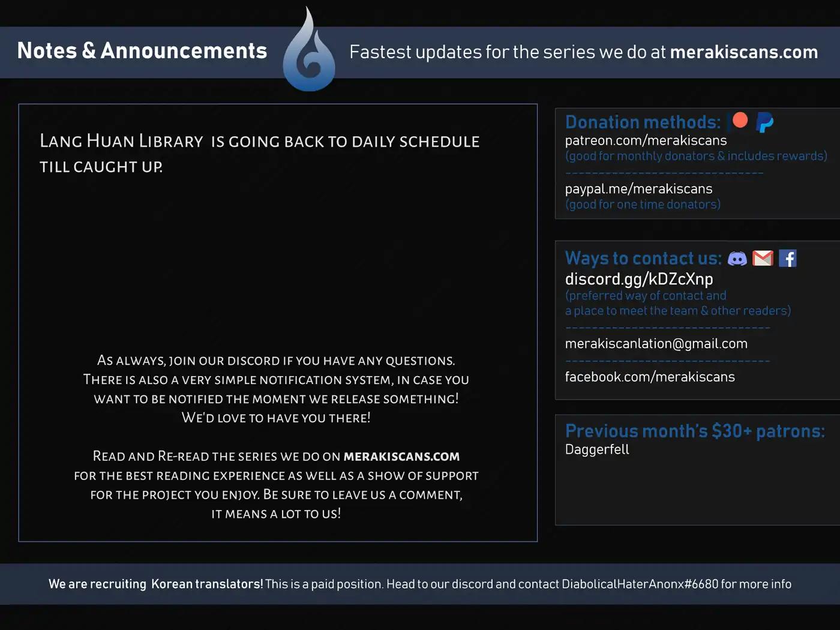This screenshot has height=630, width=840.
Task: Select the patron name Daggerfell
Action: pyautogui.click(x=597, y=450)
